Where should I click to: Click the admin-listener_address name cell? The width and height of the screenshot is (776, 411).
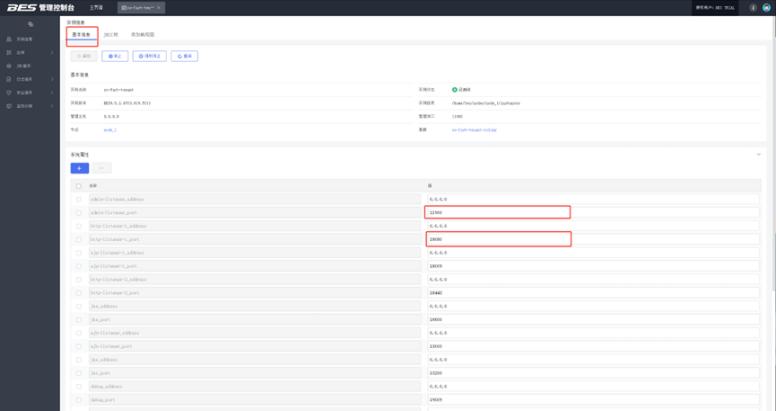(x=255, y=200)
